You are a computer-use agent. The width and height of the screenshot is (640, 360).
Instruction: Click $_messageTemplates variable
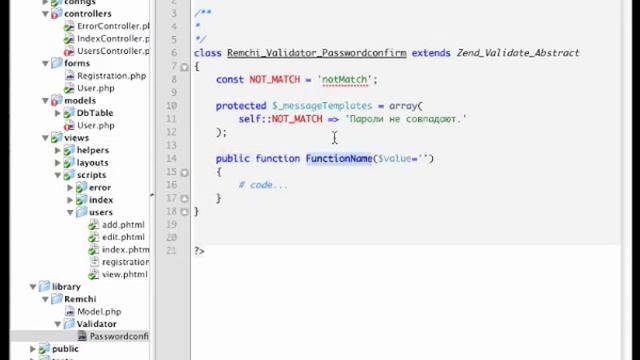pyautogui.click(x=322, y=106)
